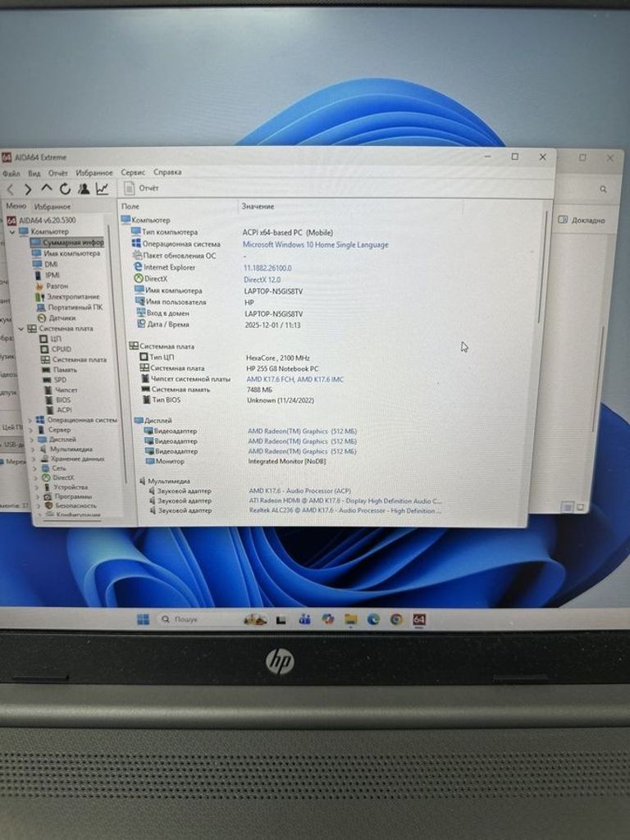Open the Сервис menu
The image size is (630, 840).
133,173
